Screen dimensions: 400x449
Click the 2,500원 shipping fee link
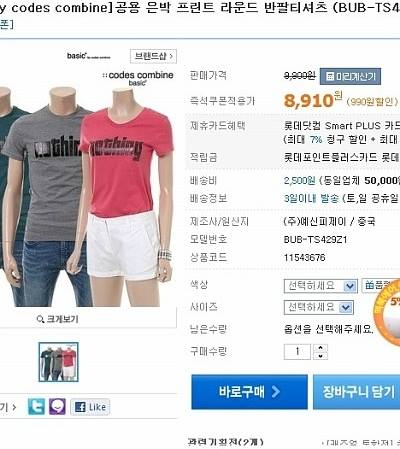point(299,181)
